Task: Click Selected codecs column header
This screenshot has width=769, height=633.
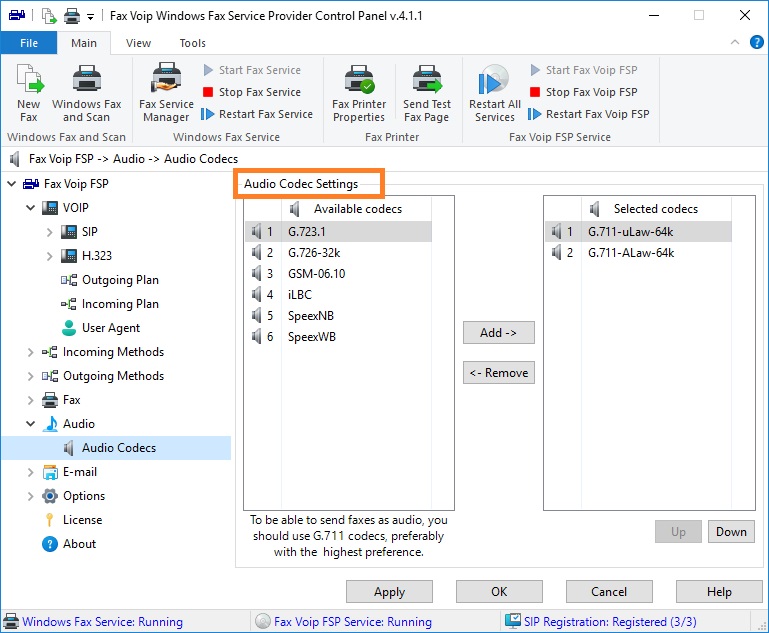Action: pyautogui.click(x=656, y=209)
